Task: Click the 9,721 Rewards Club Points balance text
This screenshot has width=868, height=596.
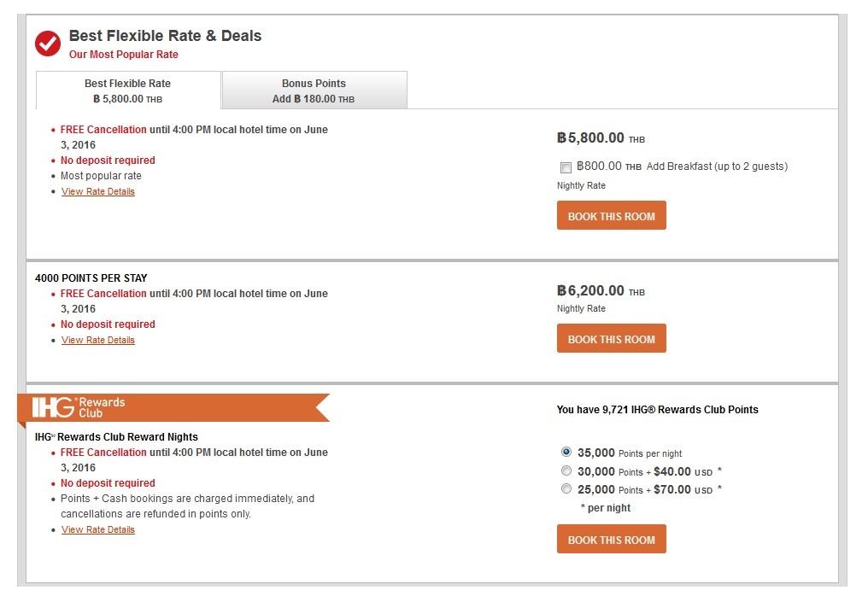Action: point(657,410)
